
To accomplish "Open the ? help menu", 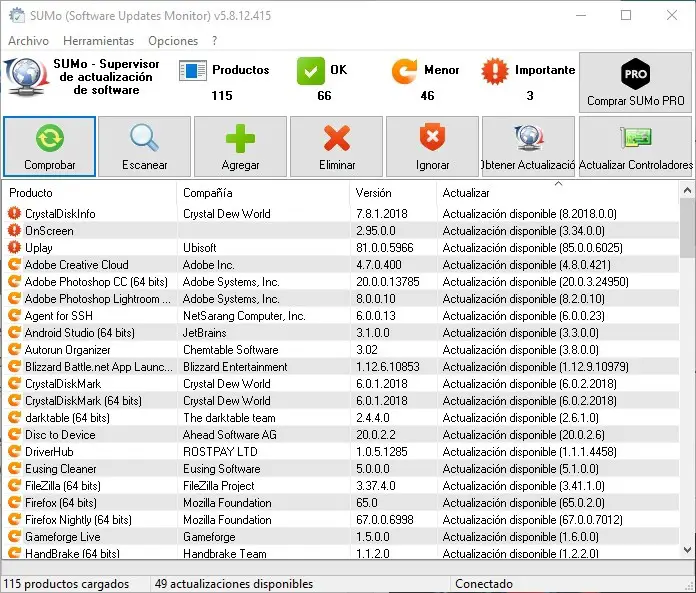I will click(x=215, y=41).
